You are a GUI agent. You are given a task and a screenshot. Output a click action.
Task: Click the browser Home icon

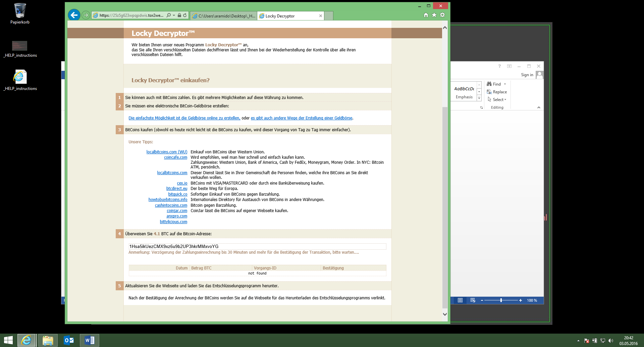tap(426, 15)
